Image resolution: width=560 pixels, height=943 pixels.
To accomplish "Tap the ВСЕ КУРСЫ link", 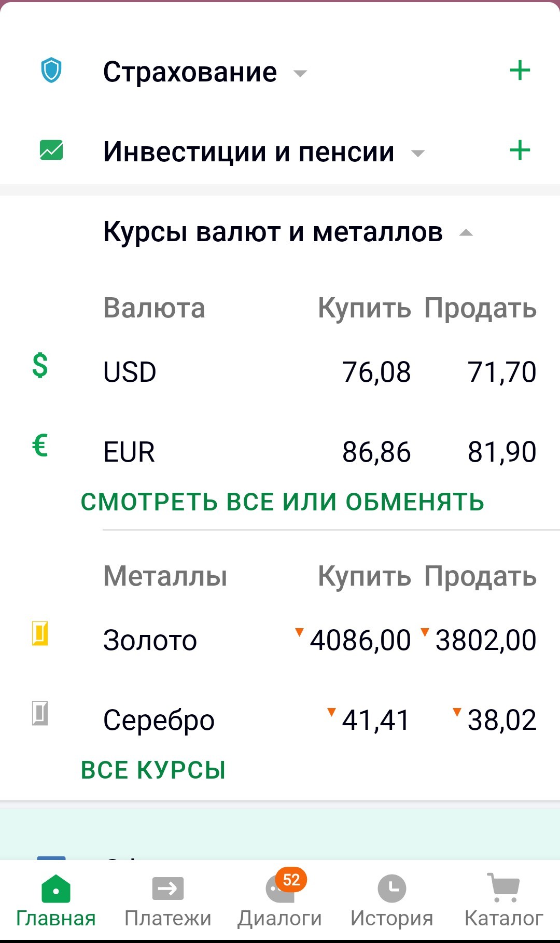I will click(x=153, y=770).
